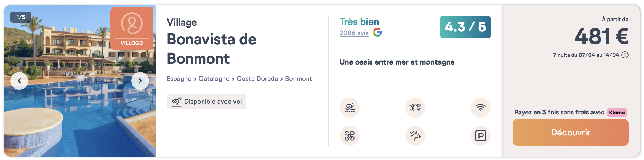Image resolution: width=644 pixels, height=160 pixels.
Task: Select the Catalogne breadcrumb
Action: 214,79
